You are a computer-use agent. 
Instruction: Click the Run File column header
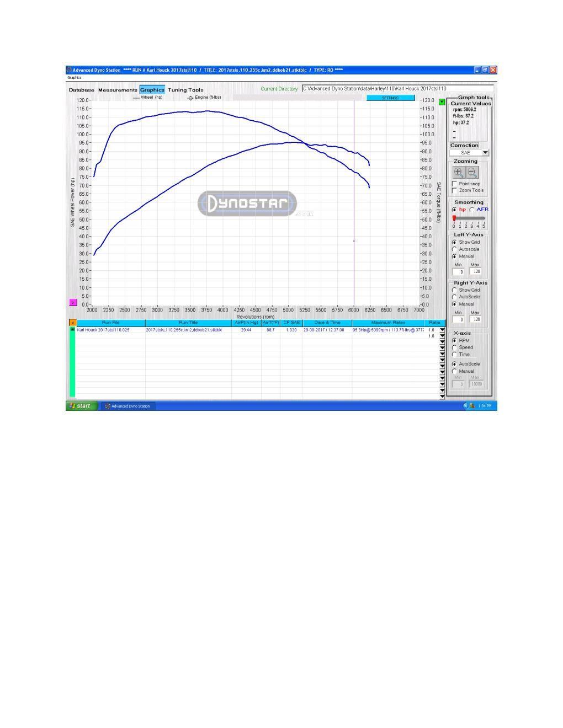click(110, 323)
